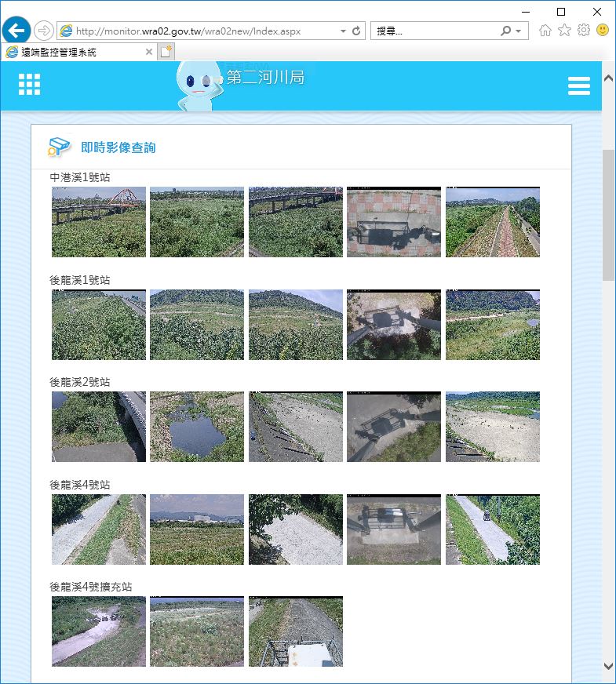Open 後龍溪4號擴充站 second grassland image
Screen dimensions: 616x684
(197, 631)
